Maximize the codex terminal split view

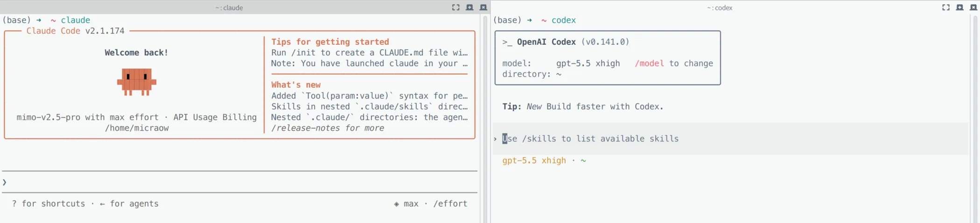pos(946,7)
